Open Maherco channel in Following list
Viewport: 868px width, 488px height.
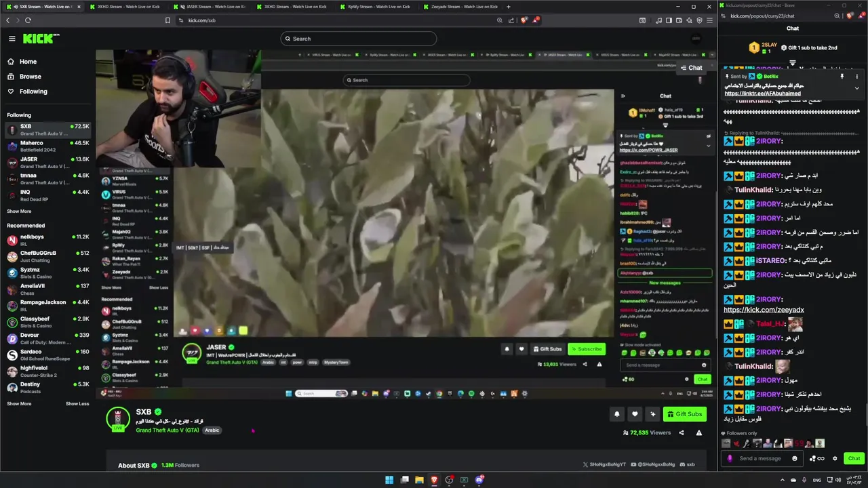point(47,146)
